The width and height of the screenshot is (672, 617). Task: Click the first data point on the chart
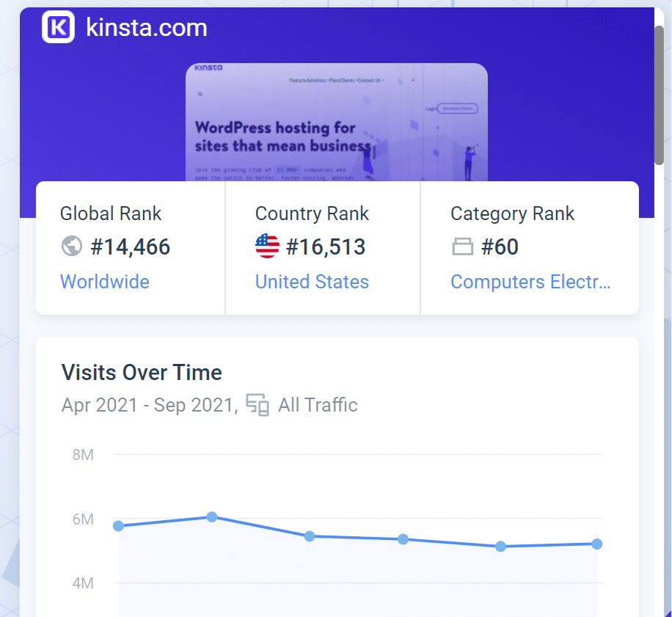(118, 525)
